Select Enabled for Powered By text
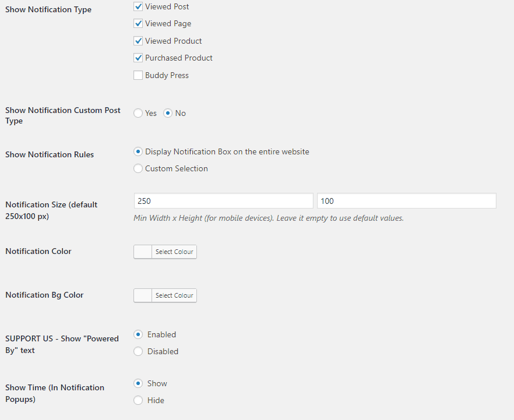The image size is (514, 420). point(138,334)
